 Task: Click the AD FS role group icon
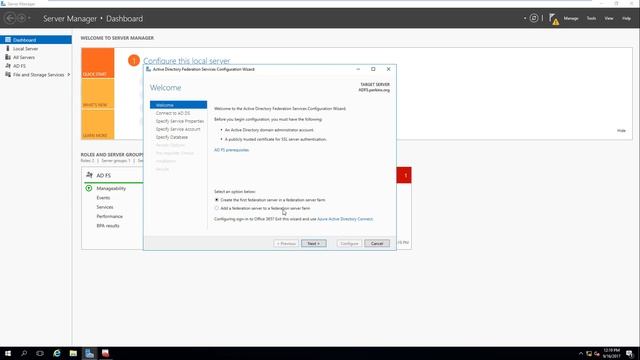point(89,175)
